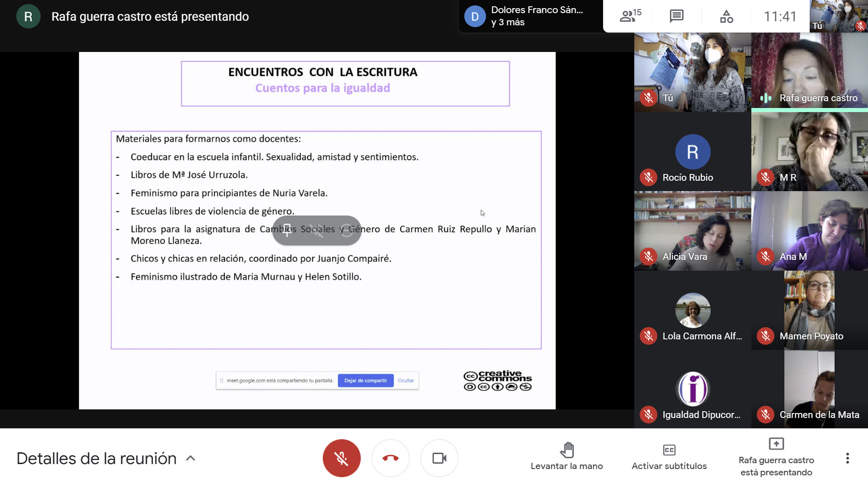
Task: Click the muted mic icon beside Rocío Rubio
Action: tap(648, 177)
